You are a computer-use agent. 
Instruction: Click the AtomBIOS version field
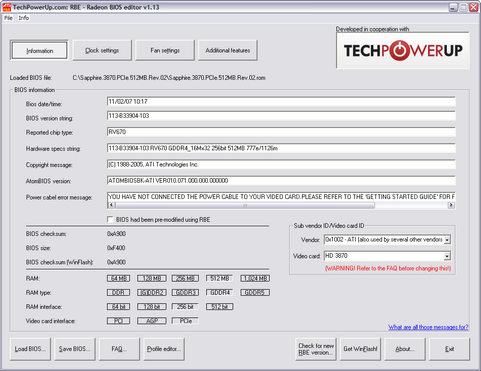281,181
